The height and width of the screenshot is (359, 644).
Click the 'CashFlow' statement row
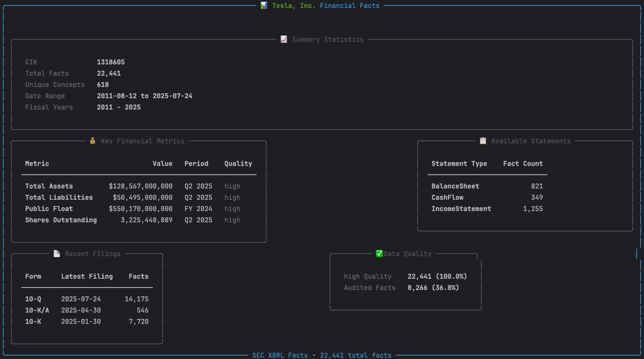(447, 197)
